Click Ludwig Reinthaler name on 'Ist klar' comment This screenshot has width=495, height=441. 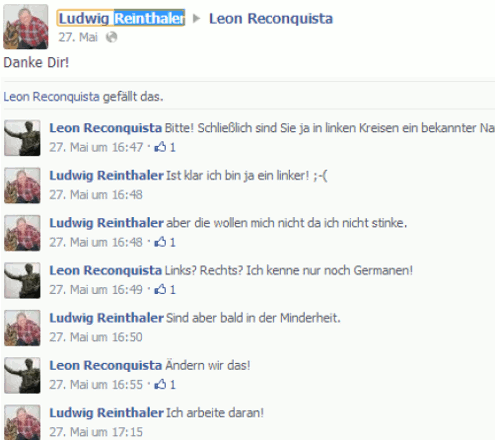[x=106, y=176]
